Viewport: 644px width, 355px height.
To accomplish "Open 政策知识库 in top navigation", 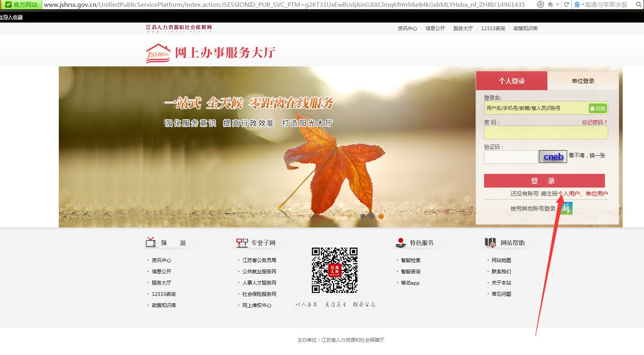I will pyautogui.click(x=525, y=28).
